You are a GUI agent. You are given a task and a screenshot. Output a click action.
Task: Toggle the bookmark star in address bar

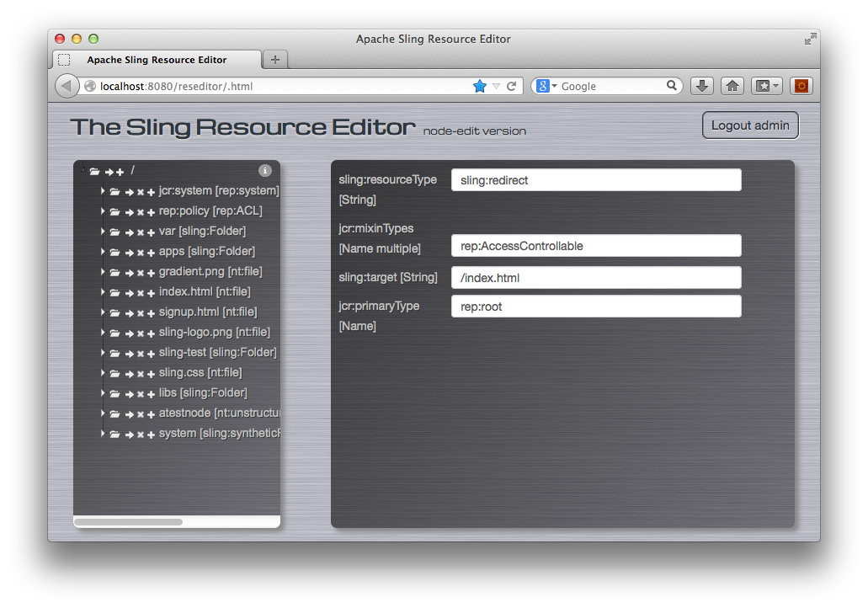480,86
